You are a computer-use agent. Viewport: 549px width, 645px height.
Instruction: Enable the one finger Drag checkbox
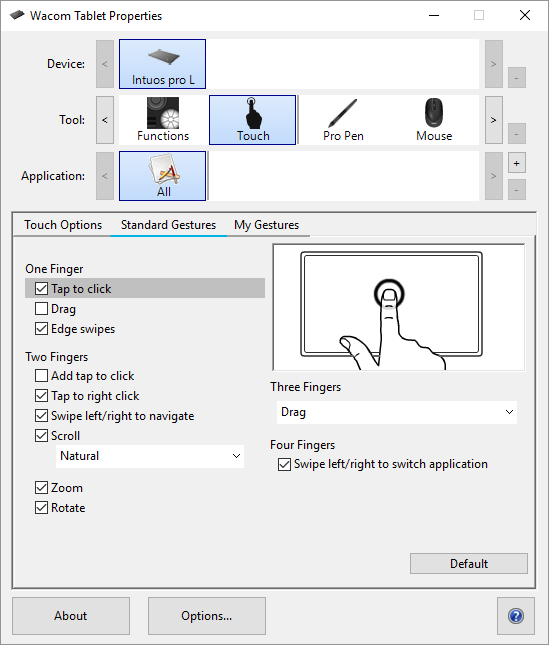41,309
